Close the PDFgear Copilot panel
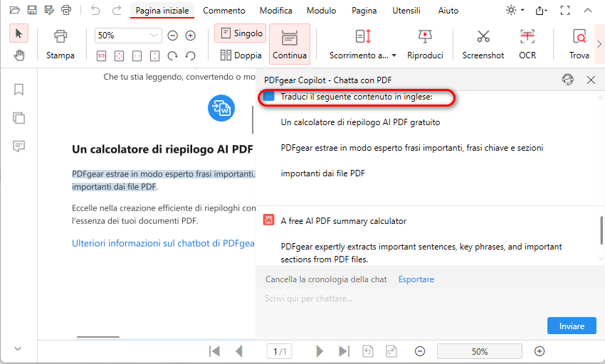Image resolution: width=605 pixels, height=364 pixels. (591, 80)
